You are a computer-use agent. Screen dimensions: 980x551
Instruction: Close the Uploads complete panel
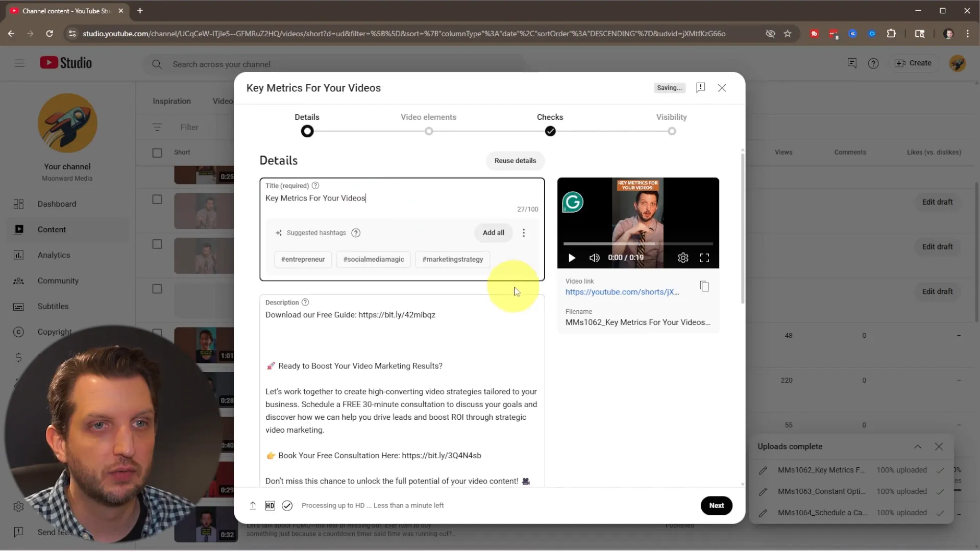(x=939, y=446)
